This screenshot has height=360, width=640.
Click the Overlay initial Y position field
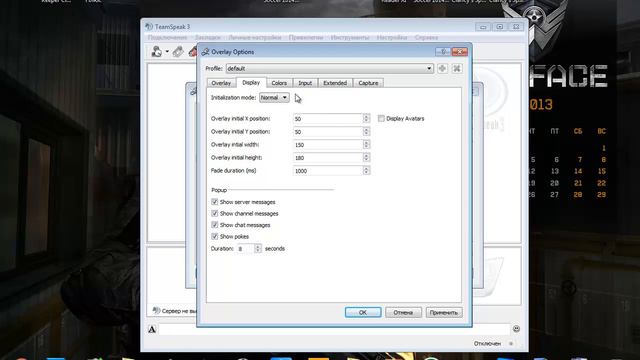coord(328,132)
